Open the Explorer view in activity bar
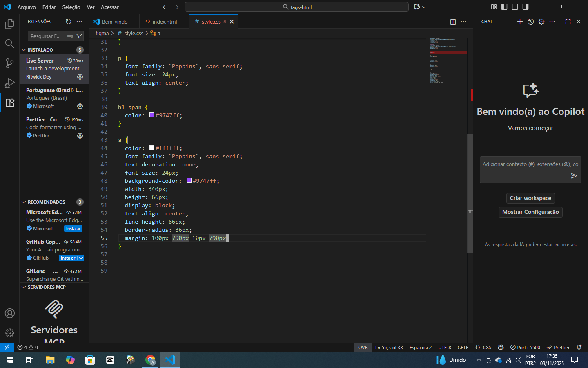Image resolution: width=588 pixels, height=368 pixels. [9, 24]
